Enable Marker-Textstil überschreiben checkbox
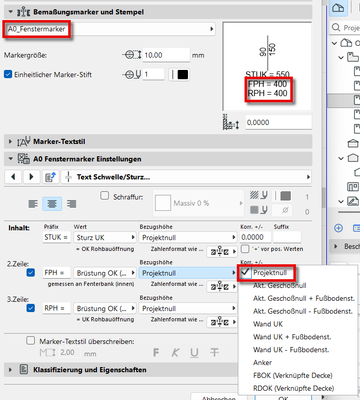This screenshot has width=360, height=400. pos(31,341)
